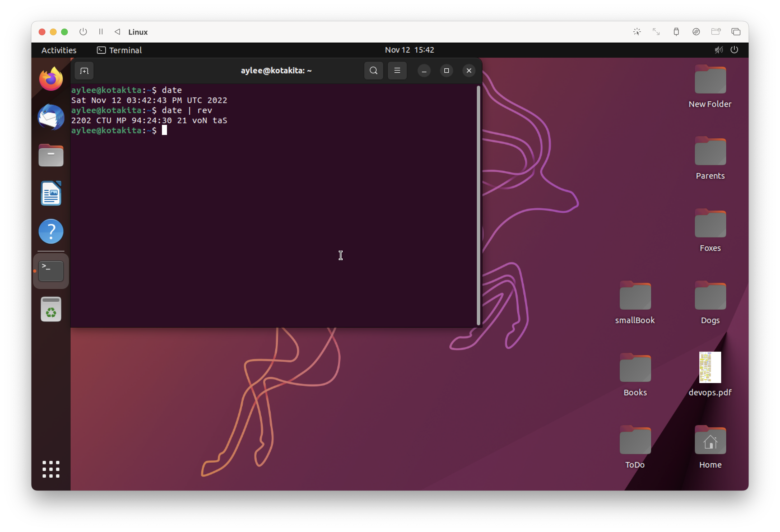Click the disc drive icon in VM toolbar
This screenshot has width=780, height=532.
point(696,32)
